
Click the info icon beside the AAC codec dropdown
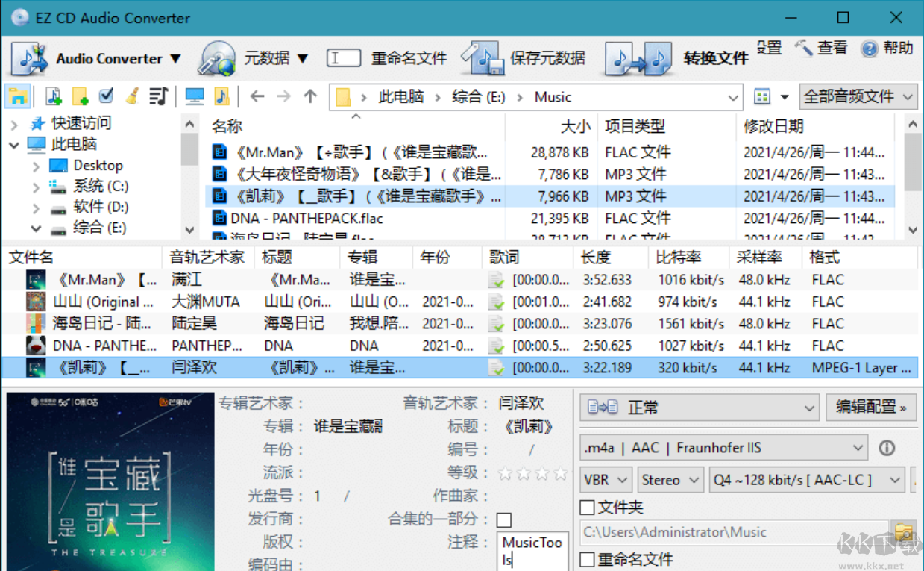[x=887, y=447]
